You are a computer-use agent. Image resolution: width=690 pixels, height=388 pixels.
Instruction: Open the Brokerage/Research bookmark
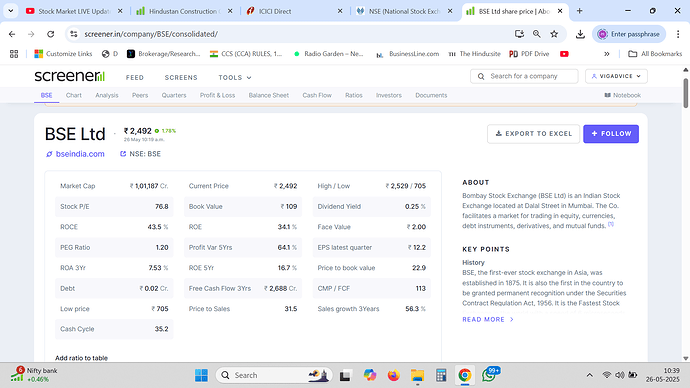click(163, 54)
